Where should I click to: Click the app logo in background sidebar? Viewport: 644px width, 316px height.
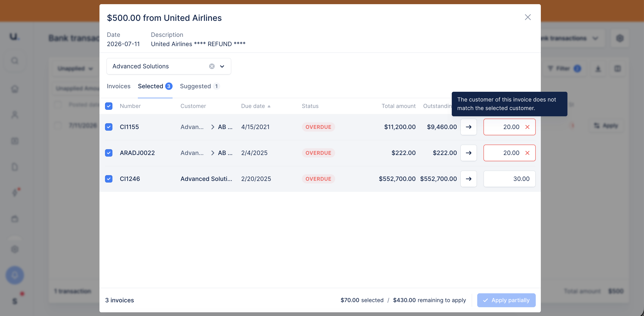pos(14,36)
